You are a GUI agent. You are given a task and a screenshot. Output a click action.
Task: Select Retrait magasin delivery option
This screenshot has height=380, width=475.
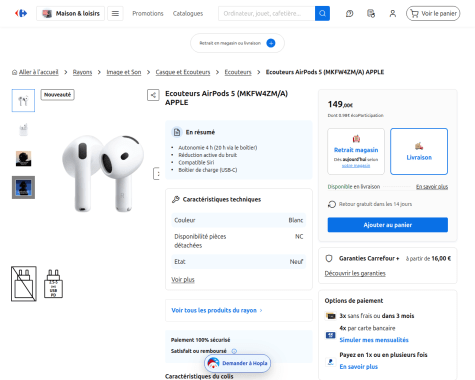[356, 151]
